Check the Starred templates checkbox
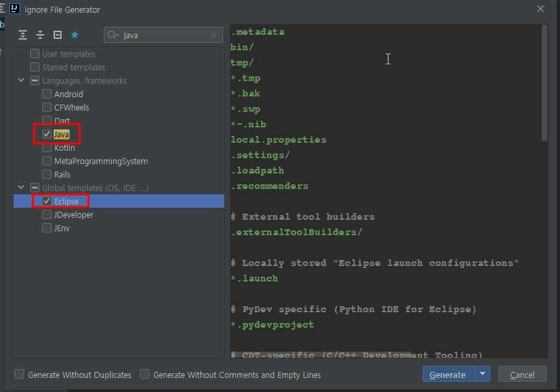This screenshot has width=560, height=392. [x=35, y=67]
